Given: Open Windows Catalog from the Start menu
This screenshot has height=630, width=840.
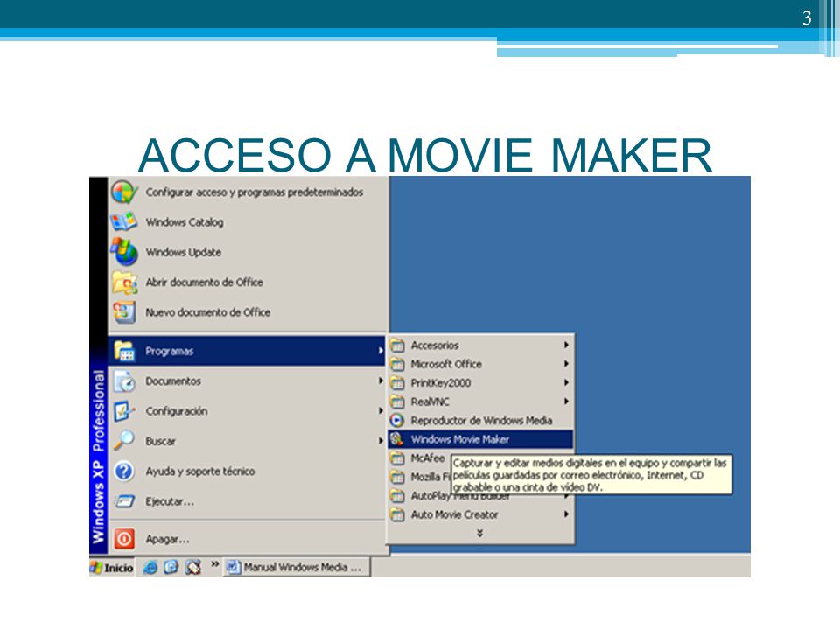Looking at the screenshot, I should click(248, 221).
